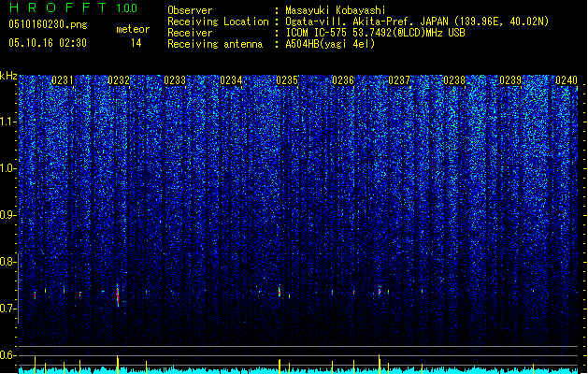588x374 pixels.
Task: Click the 0235 time marker
Action: [287, 80]
